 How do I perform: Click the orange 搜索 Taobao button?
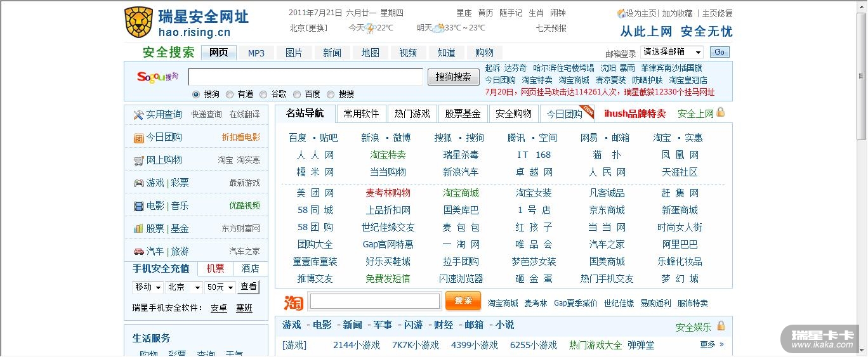[x=463, y=301]
